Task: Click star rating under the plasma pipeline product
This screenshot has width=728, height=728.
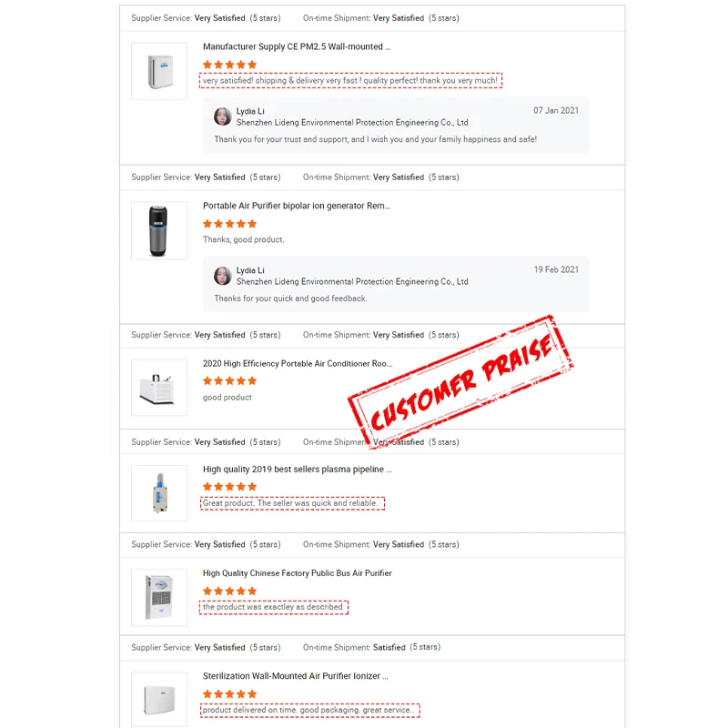Action: point(229,487)
